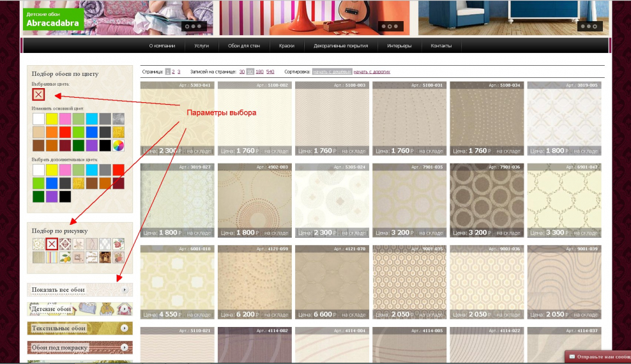Image resolution: width=631 pixels, height=364 pixels.
Task: Choose the lemon pattern icon
Action: (65, 257)
